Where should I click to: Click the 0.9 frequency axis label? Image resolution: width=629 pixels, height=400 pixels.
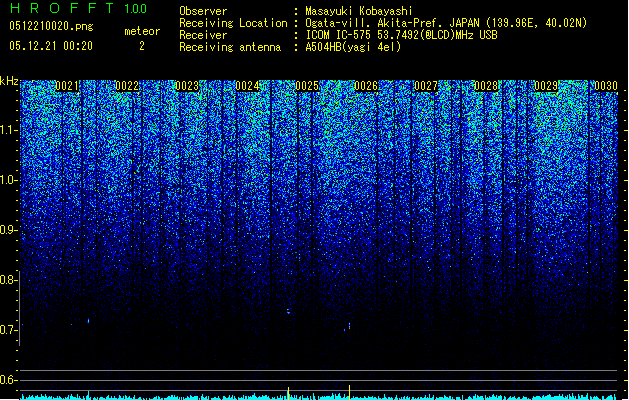9,230
